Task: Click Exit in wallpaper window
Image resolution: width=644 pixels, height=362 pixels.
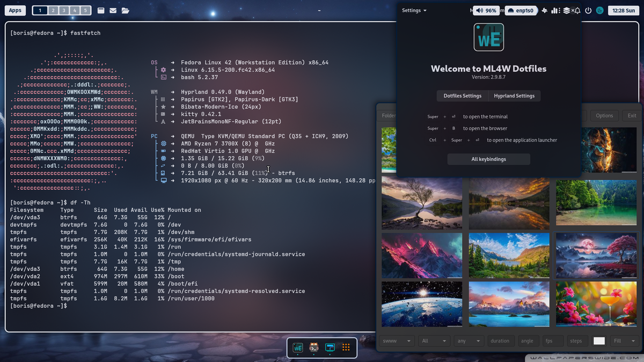Action: (632, 115)
